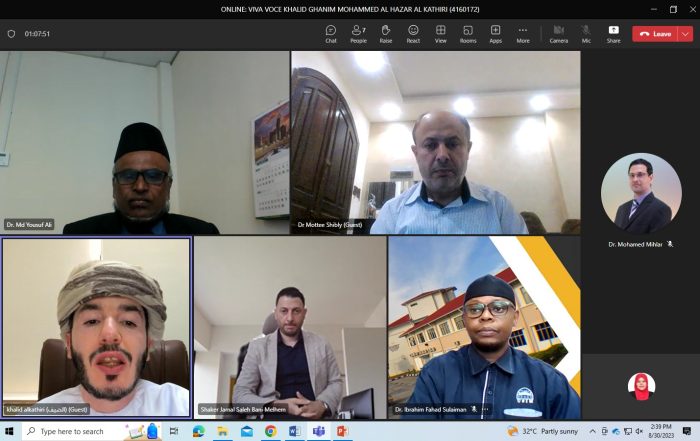Open the meeting Chat panel
700x441 pixels.
pyautogui.click(x=331, y=33)
